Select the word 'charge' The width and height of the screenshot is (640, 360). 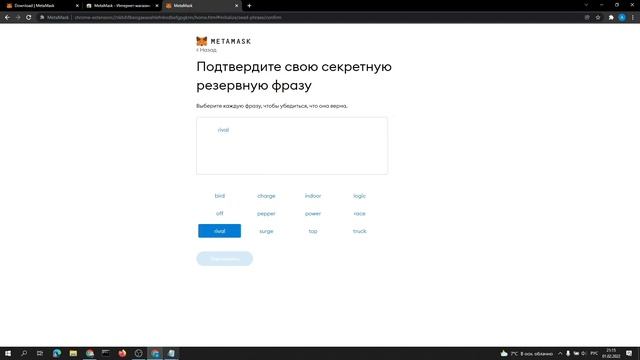[266, 196]
